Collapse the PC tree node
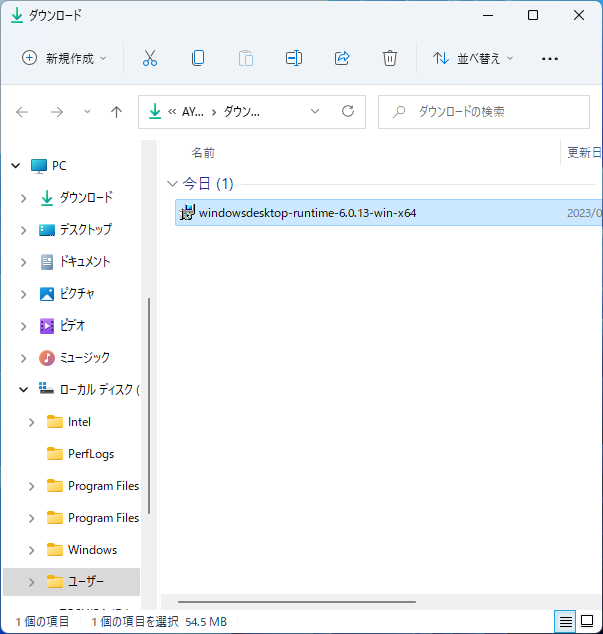 (16, 166)
